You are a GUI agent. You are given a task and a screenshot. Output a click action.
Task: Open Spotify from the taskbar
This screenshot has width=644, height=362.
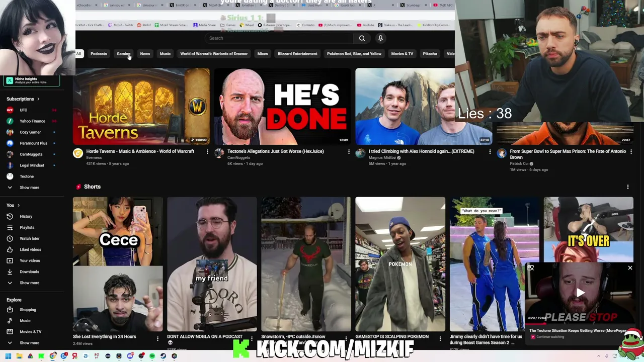click(152, 356)
